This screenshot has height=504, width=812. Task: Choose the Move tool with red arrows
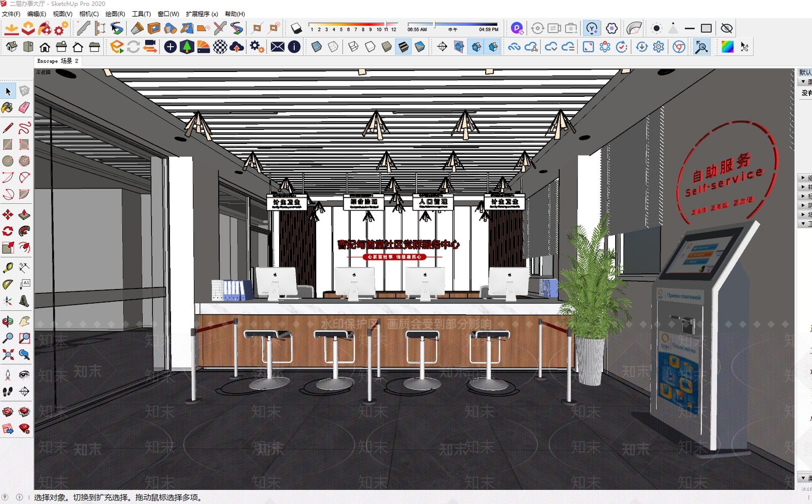pyautogui.click(x=8, y=215)
